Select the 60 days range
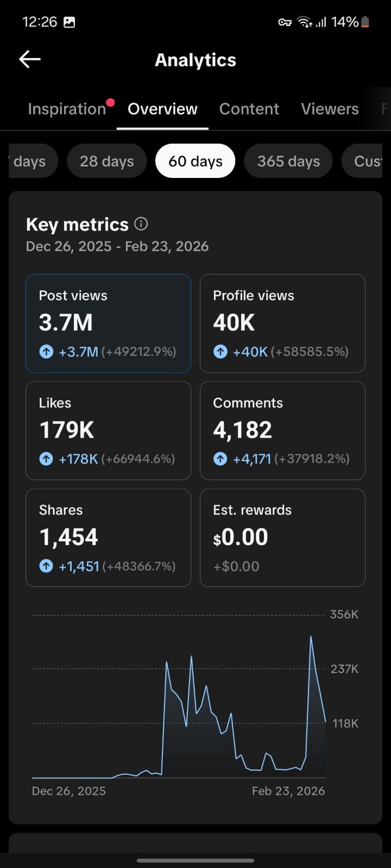The image size is (391, 868). tap(195, 161)
